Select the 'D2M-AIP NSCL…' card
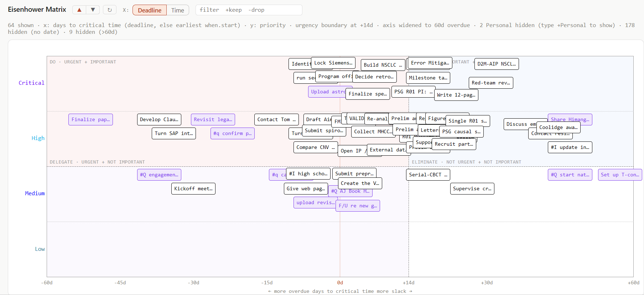The image size is (644, 295). pyautogui.click(x=497, y=64)
